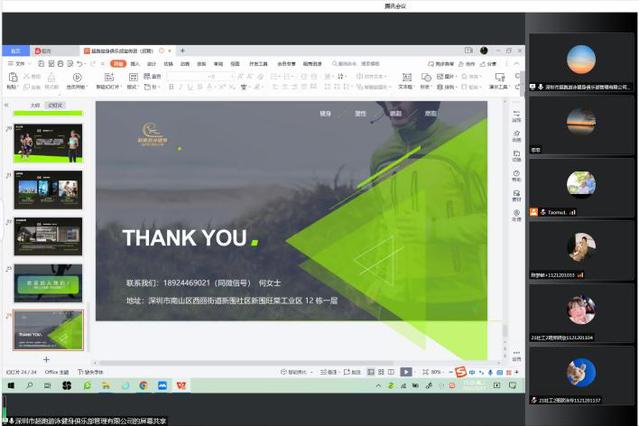
Task: Click the zoom out minus in status bar
Action: tap(451, 372)
